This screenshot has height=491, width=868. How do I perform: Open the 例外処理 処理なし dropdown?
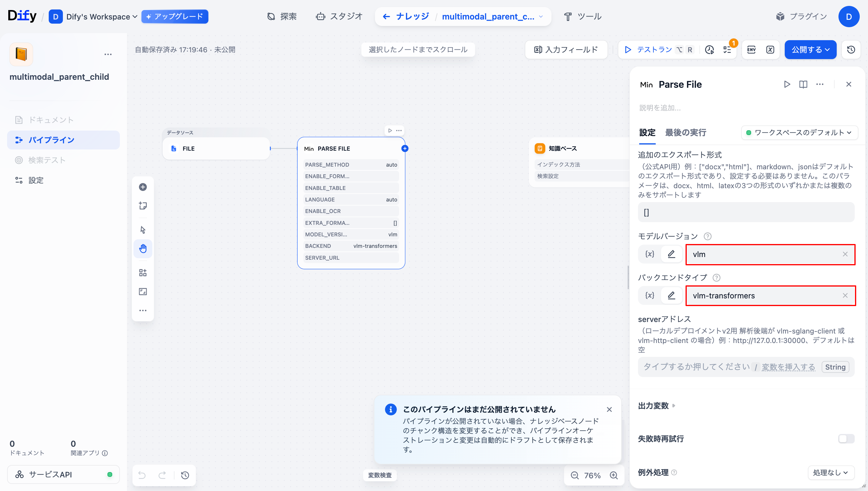830,472
